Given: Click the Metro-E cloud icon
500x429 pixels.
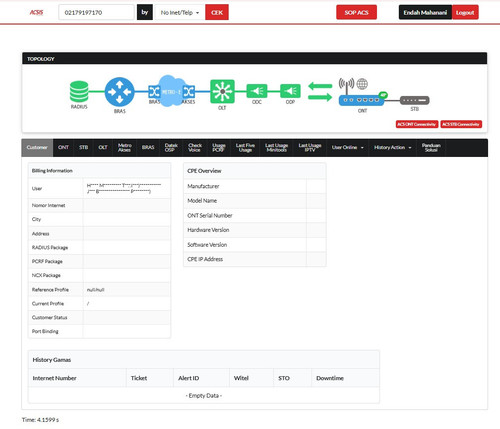Looking at the screenshot, I should point(171,91).
